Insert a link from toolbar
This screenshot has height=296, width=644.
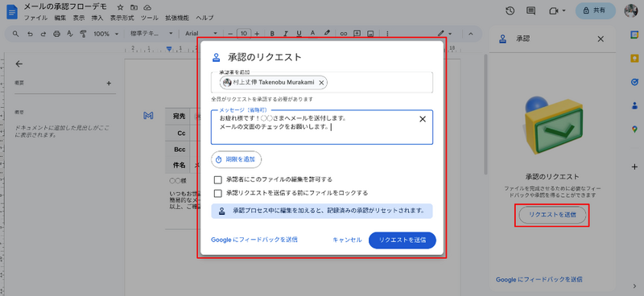click(x=344, y=34)
